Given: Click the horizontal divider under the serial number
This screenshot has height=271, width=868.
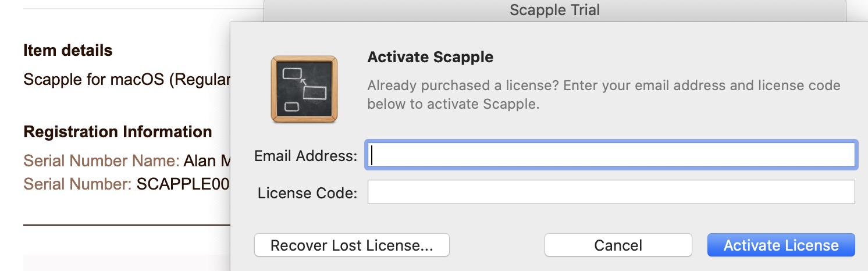Looking at the screenshot, I should (127, 224).
